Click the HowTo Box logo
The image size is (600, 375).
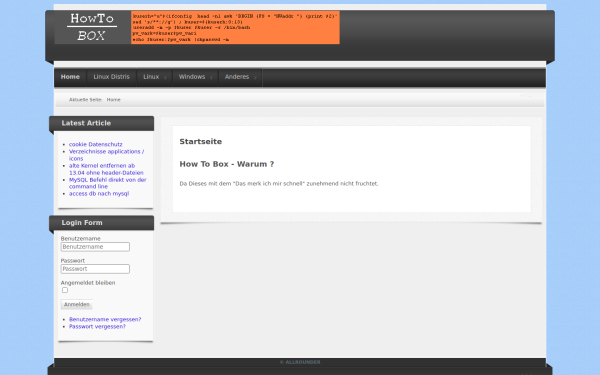pos(92,27)
